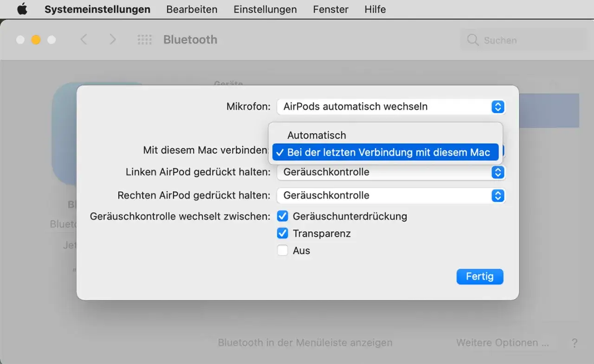Click the back navigation arrow
The width and height of the screenshot is (594, 364).
click(84, 39)
